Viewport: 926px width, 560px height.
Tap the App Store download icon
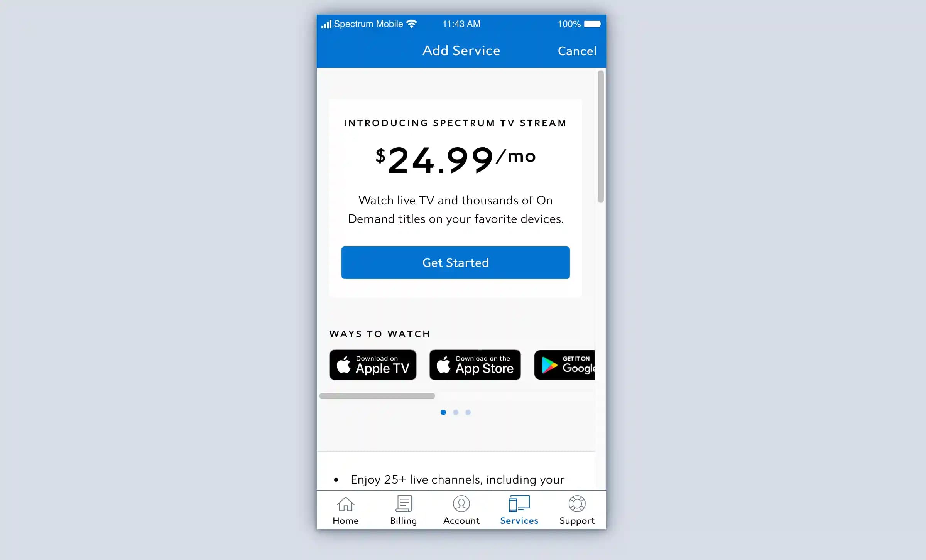[x=474, y=365]
